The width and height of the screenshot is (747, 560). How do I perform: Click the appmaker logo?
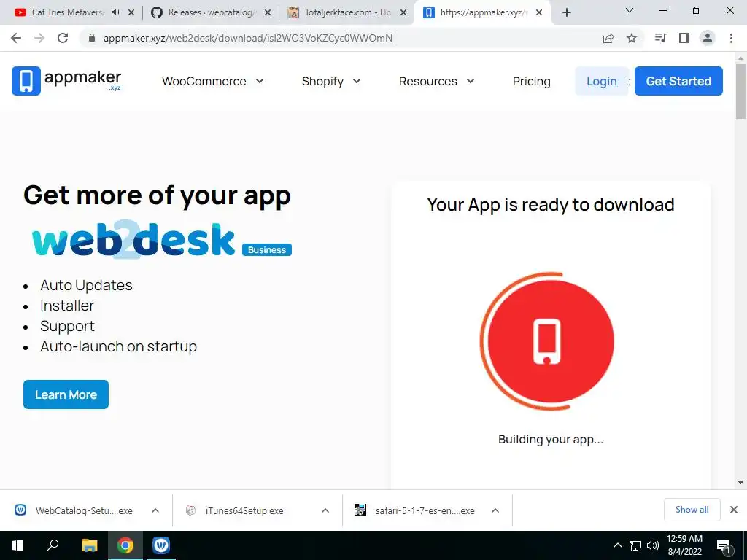point(66,80)
